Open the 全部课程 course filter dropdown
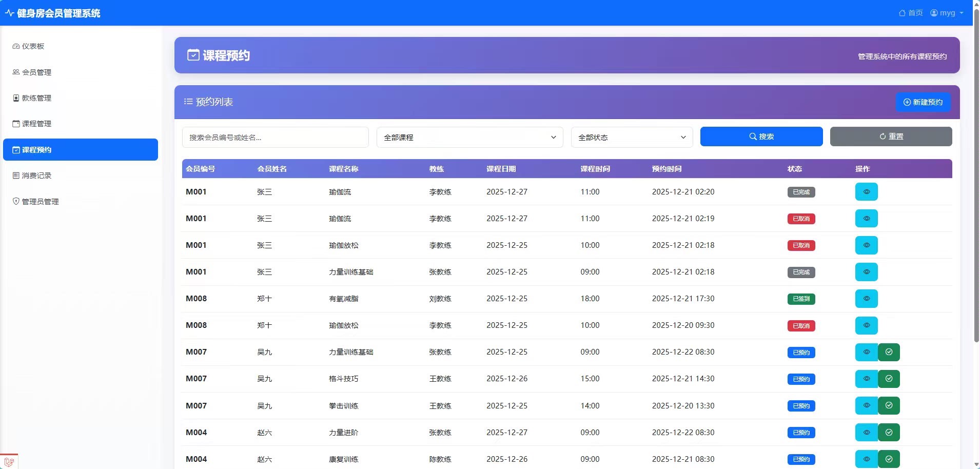 click(x=469, y=138)
